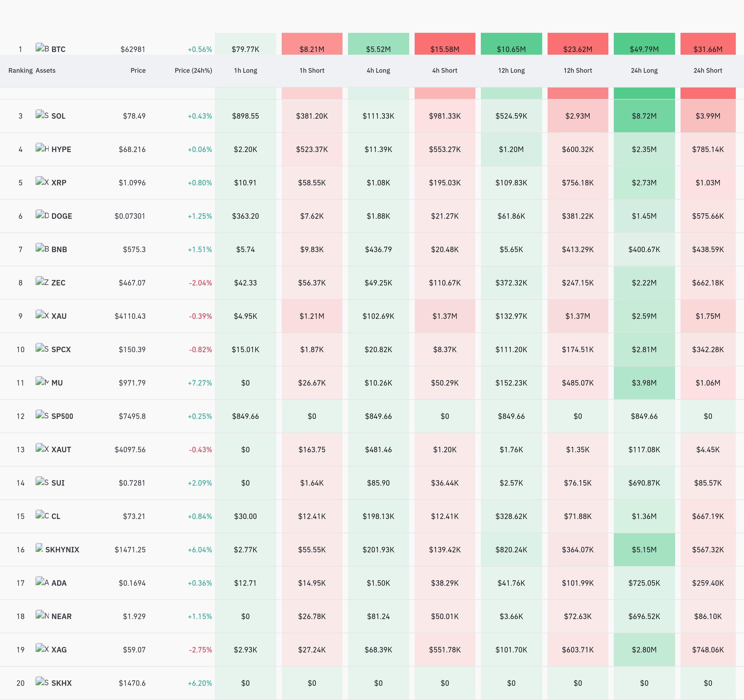
Task: Open the XAUT asset link
Action: 61,450
